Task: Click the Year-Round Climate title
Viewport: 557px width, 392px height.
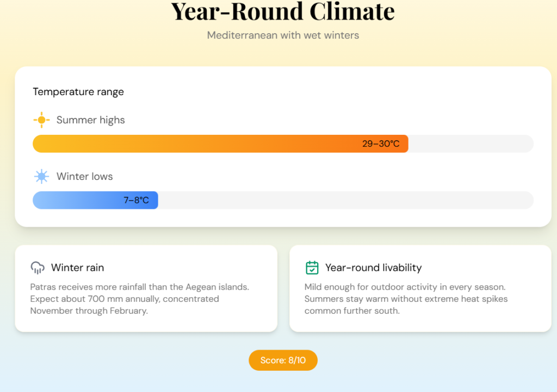Action: (x=283, y=11)
